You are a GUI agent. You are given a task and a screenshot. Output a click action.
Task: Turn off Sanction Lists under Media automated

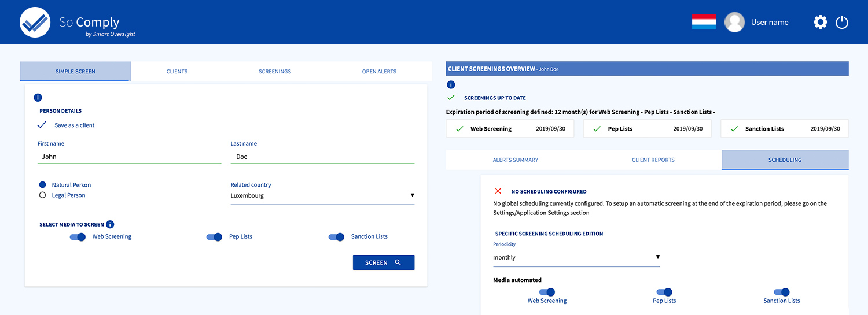782,292
